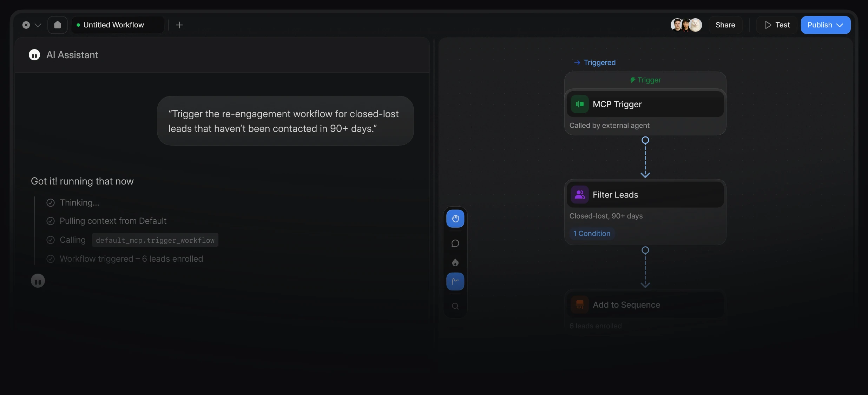Open the canvas search tool
Image resolution: width=868 pixels, height=395 pixels.
pos(455,306)
